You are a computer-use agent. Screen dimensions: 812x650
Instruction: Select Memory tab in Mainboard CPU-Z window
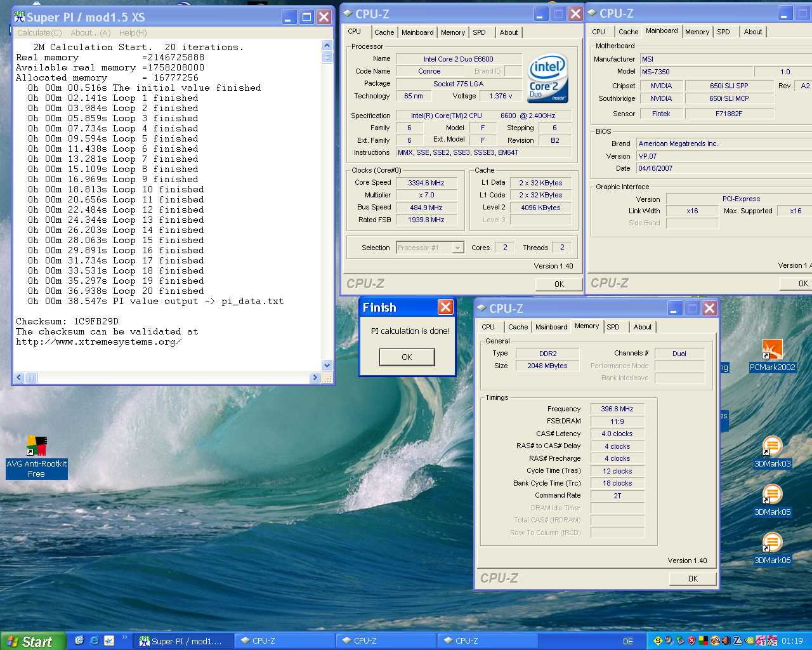click(x=697, y=32)
